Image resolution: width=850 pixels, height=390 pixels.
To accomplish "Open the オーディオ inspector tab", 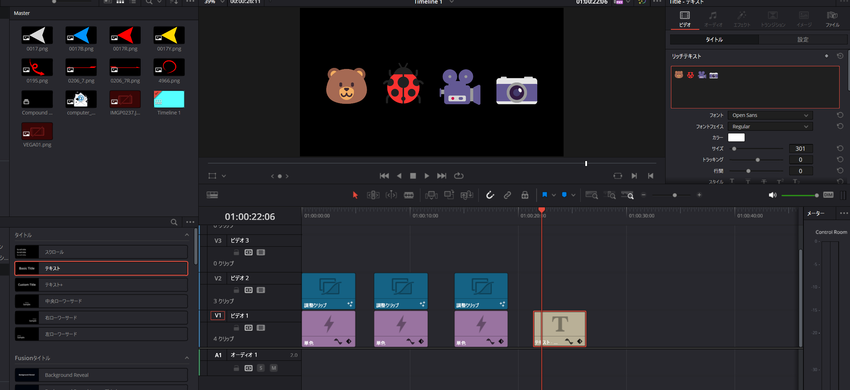I will click(713, 19).
